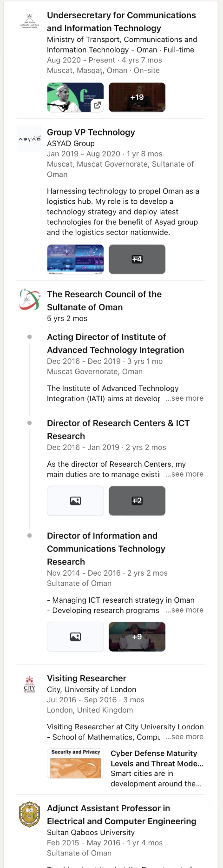This screenshot has height=868, width=223.
Task: Open the ASYAD presentation media thumbnail
Action: (75, 259)
